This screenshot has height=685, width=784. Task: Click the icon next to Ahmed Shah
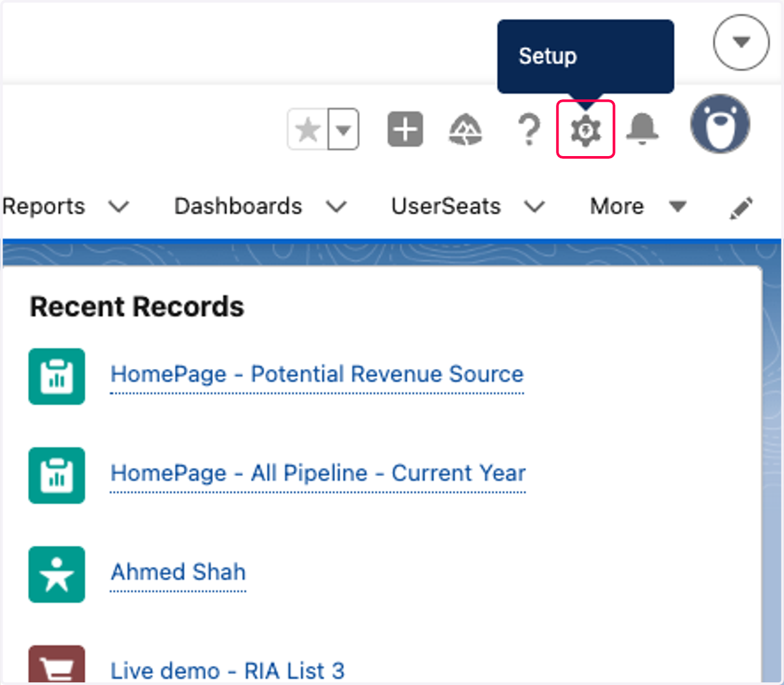click(57, 574)
